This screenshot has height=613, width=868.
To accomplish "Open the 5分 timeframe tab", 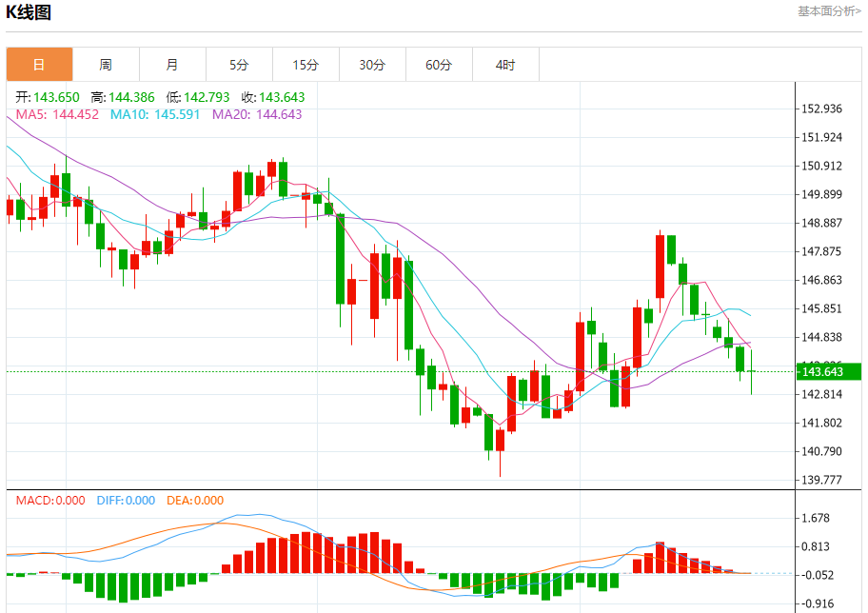I will point(239,64).
